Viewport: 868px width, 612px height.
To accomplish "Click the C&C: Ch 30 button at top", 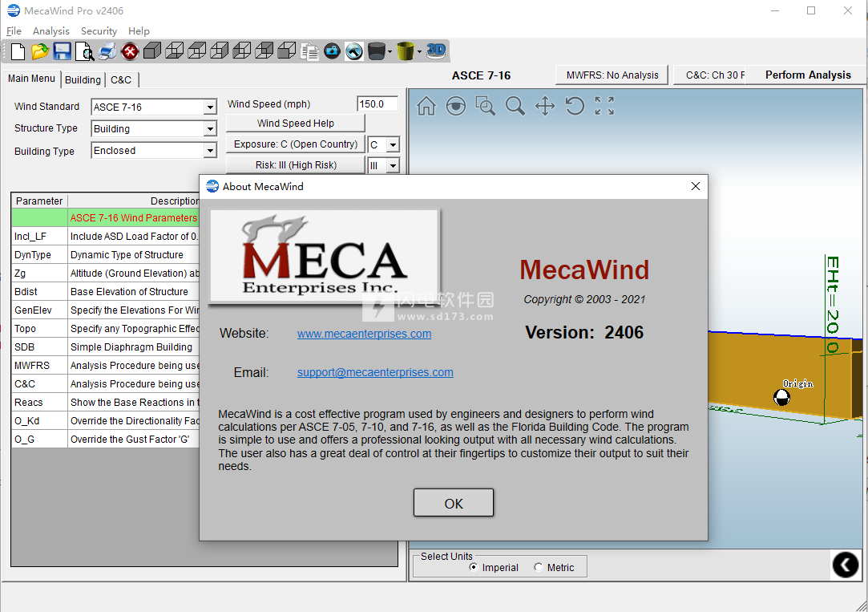I will 709,75.
